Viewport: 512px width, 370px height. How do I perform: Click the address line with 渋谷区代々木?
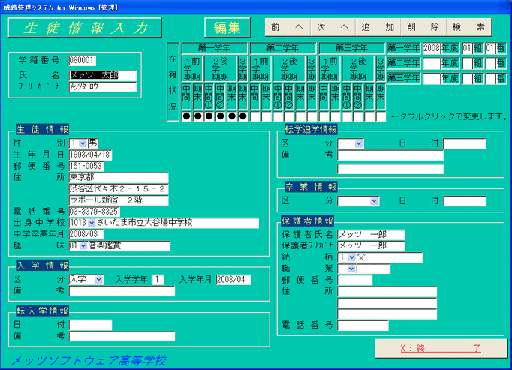pyautogui.click(x=119, y=189)
